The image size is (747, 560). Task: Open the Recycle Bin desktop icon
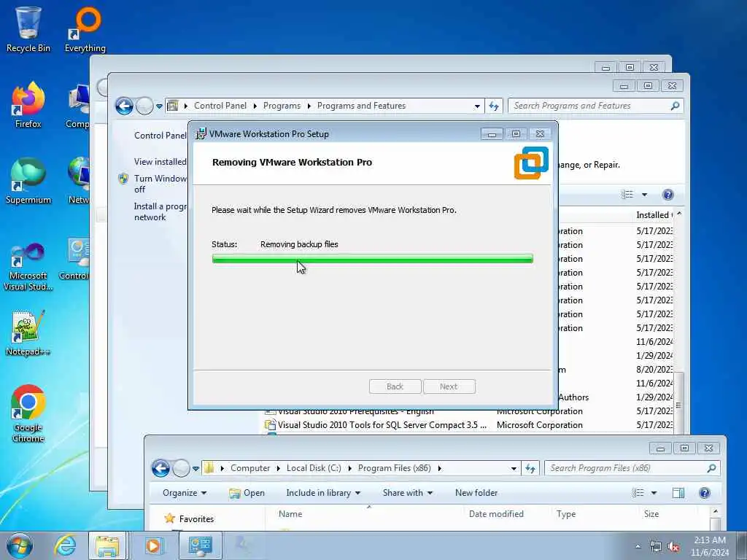(28, 28)
